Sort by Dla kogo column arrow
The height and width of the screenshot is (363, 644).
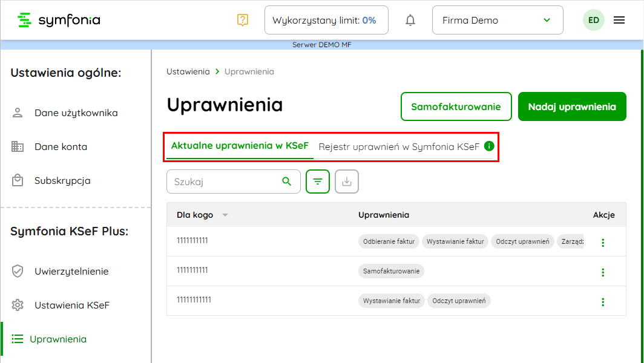click(x=225, y=215)
